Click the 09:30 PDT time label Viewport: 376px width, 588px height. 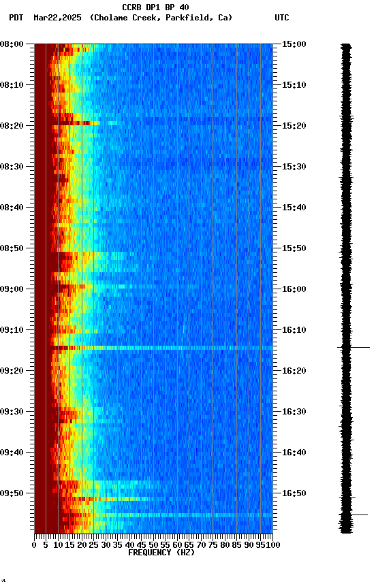click(x=12, y=412)
